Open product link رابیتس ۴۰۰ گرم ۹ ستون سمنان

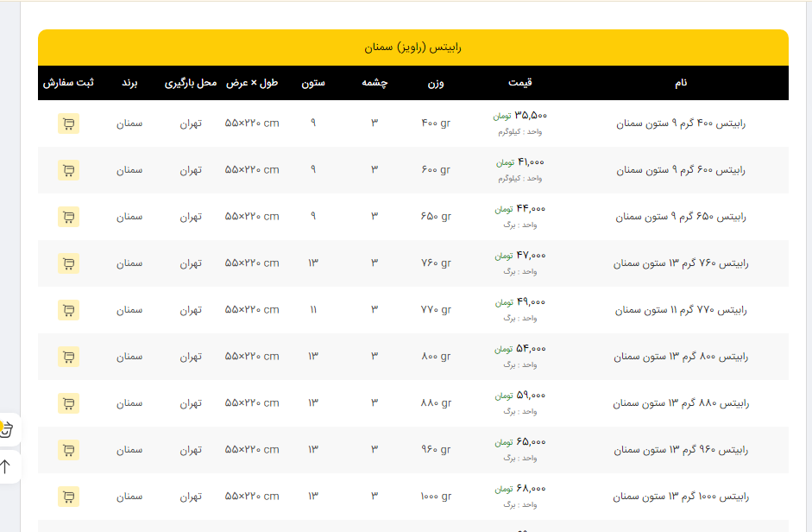[680, 123]
